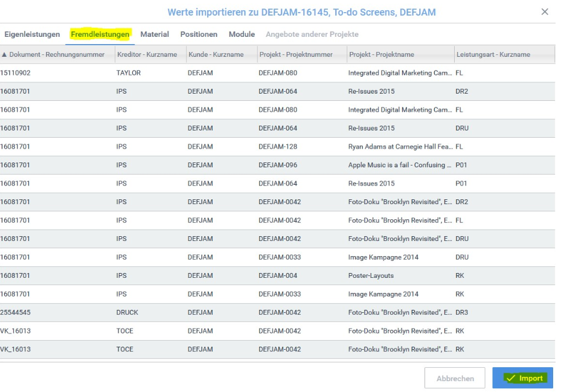561x392 pixels.
Task: Click DEFJAM-080 in the TAYLOR row
Action: (278, 73)
